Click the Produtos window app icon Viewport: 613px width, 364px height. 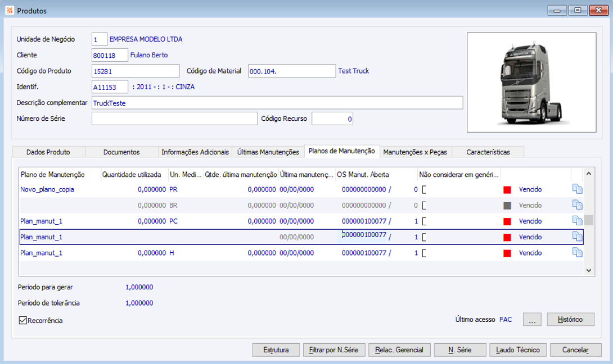pyautogui.click(x=10, y=10)
